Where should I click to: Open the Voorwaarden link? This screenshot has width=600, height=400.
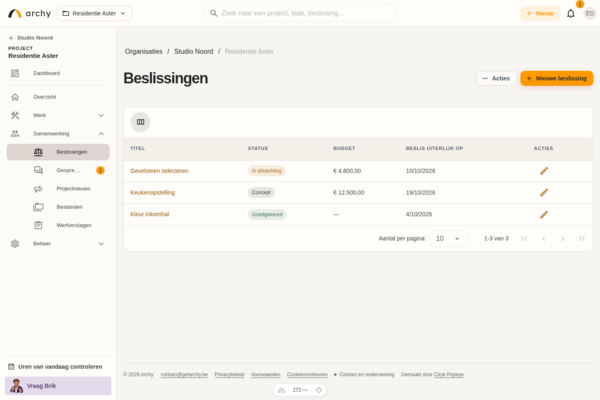[266, 375]
